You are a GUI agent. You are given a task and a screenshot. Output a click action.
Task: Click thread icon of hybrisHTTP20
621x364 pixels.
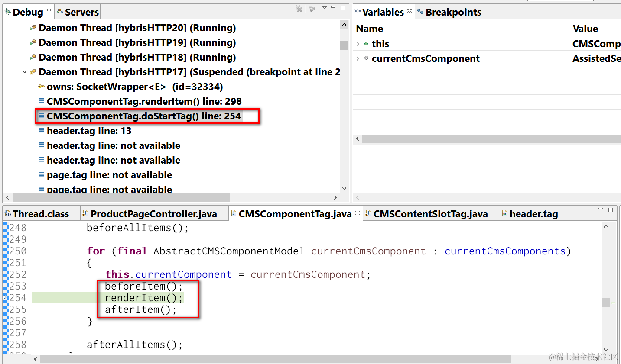[33, 28]
